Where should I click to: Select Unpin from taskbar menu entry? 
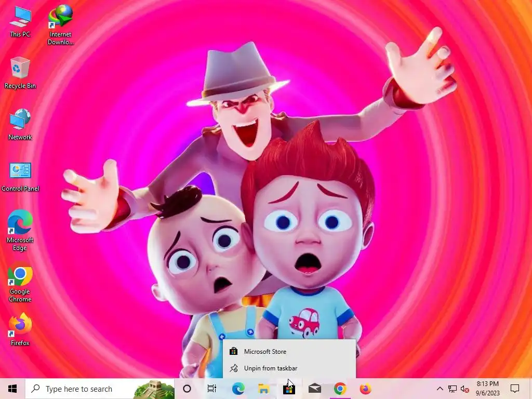[x=289, y=368]
